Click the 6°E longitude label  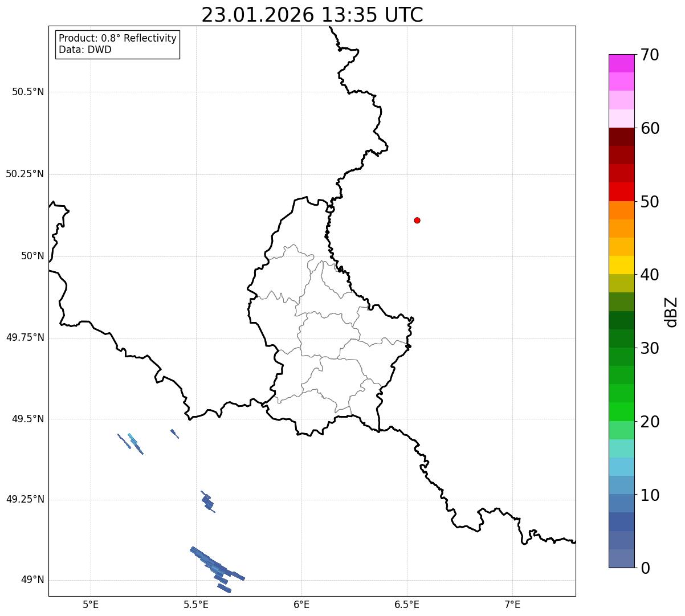(301, 604)
